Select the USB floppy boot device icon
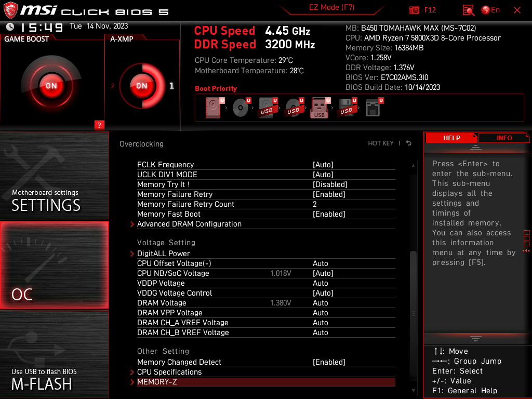The width and height of the screenshot is (532, 399). point(347,108)
